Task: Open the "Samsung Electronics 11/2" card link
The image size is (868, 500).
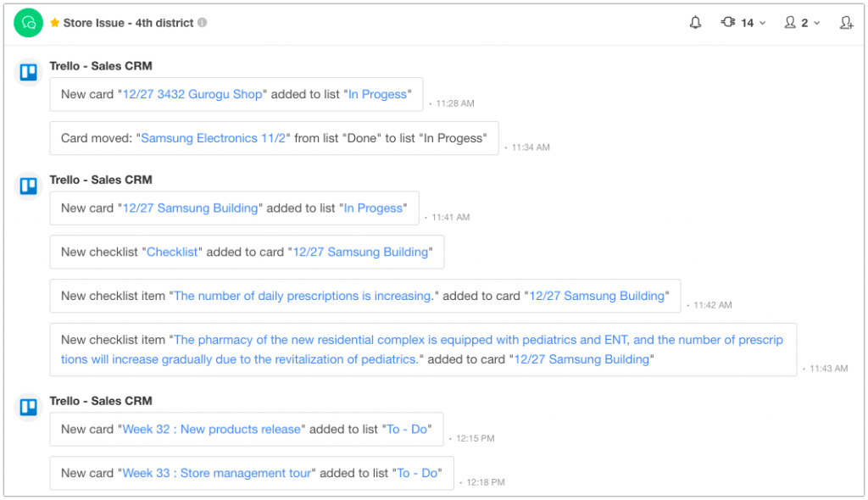Action: 213,138
